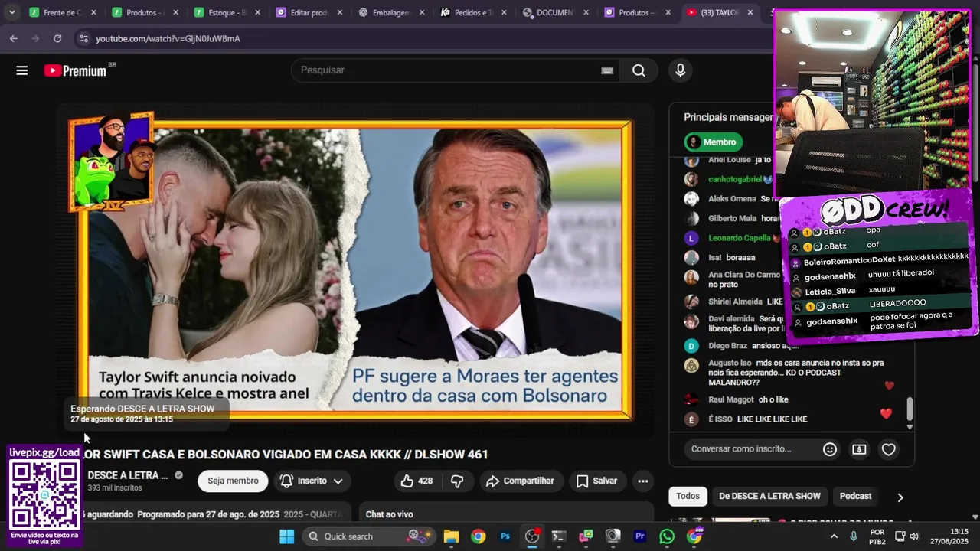This screenshot has width=980, height=551.
Task: Expand the Inscrito dropdown chevron
Action: pyautogui.click(x=338, y=481)
